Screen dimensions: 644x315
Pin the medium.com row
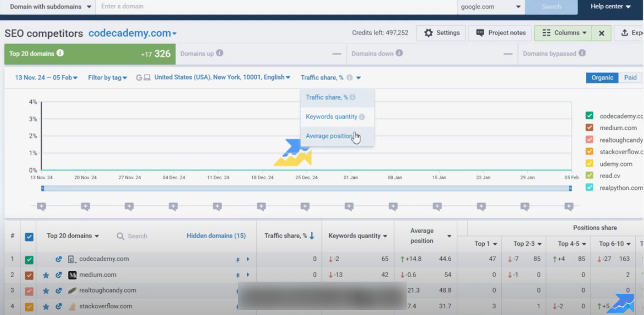pos(238,275)
